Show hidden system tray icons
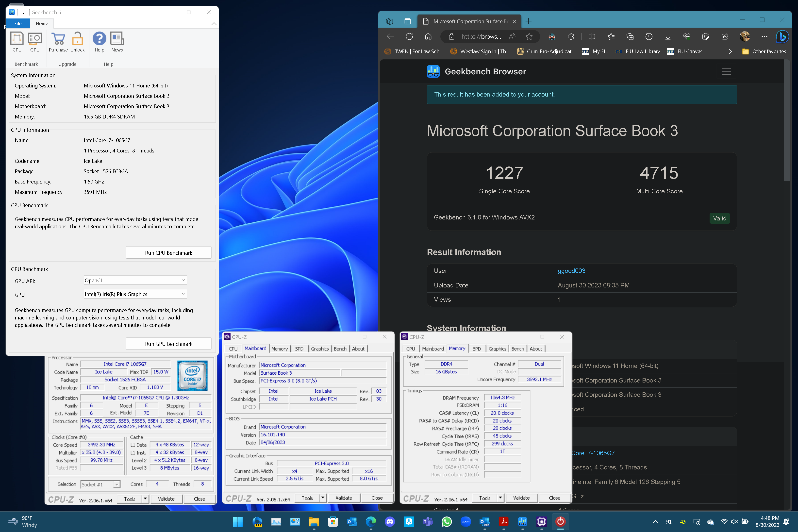The image size is (798, 532). tap(655, 521)
